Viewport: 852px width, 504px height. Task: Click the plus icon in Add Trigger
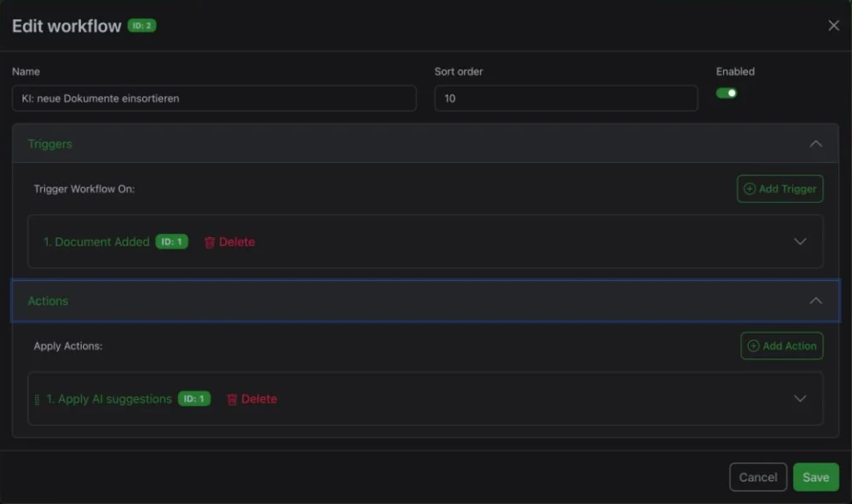[750, 189]
